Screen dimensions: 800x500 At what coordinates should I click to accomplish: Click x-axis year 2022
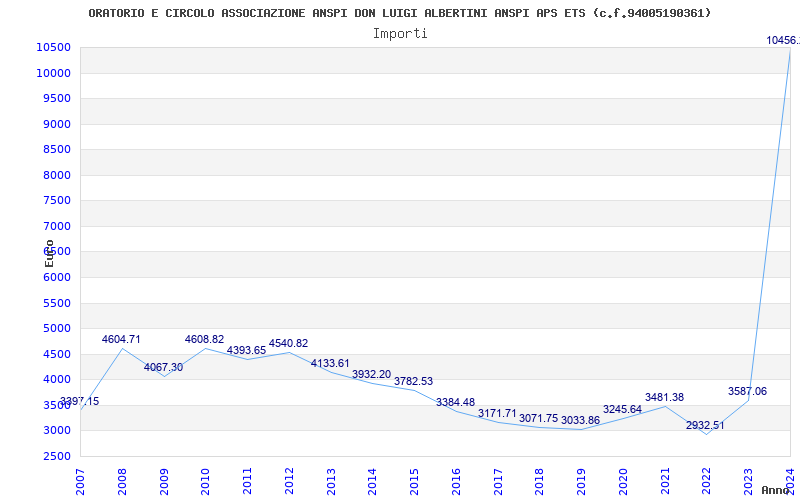coord(707,481)
